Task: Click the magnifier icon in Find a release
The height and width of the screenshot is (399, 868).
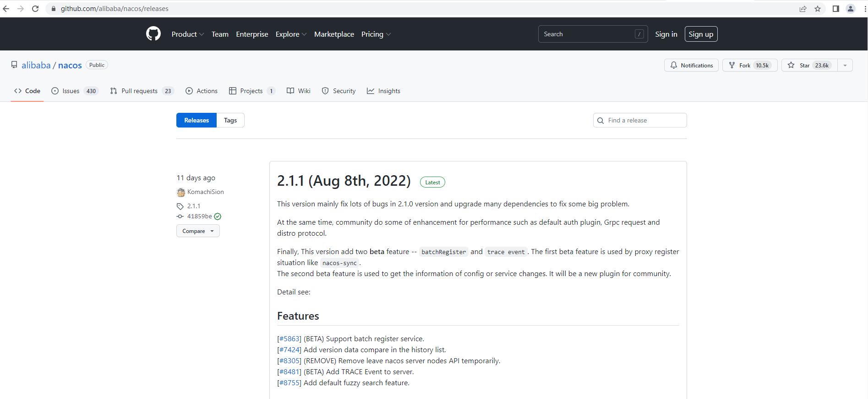Action: pos(601,121)
